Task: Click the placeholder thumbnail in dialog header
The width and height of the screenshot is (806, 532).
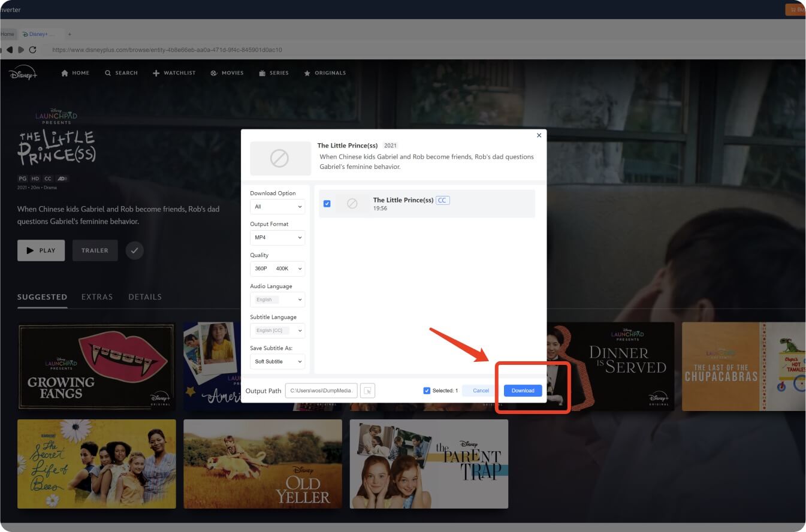Action: coord(280,158)
